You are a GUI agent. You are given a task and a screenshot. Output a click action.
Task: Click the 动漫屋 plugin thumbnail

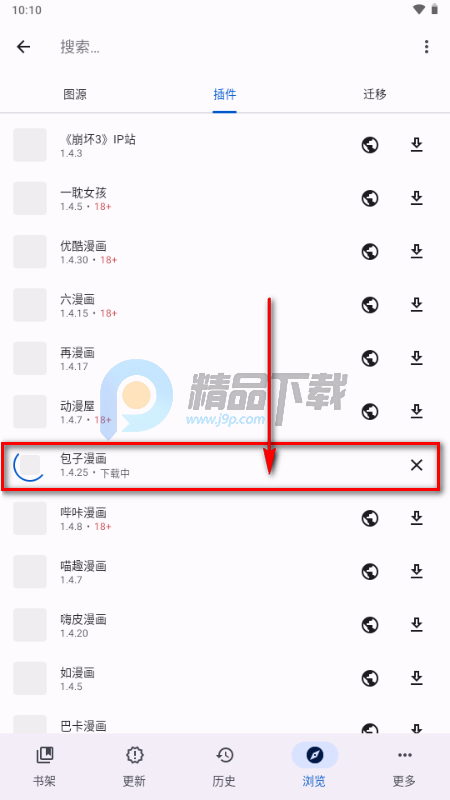coord(30,411)
